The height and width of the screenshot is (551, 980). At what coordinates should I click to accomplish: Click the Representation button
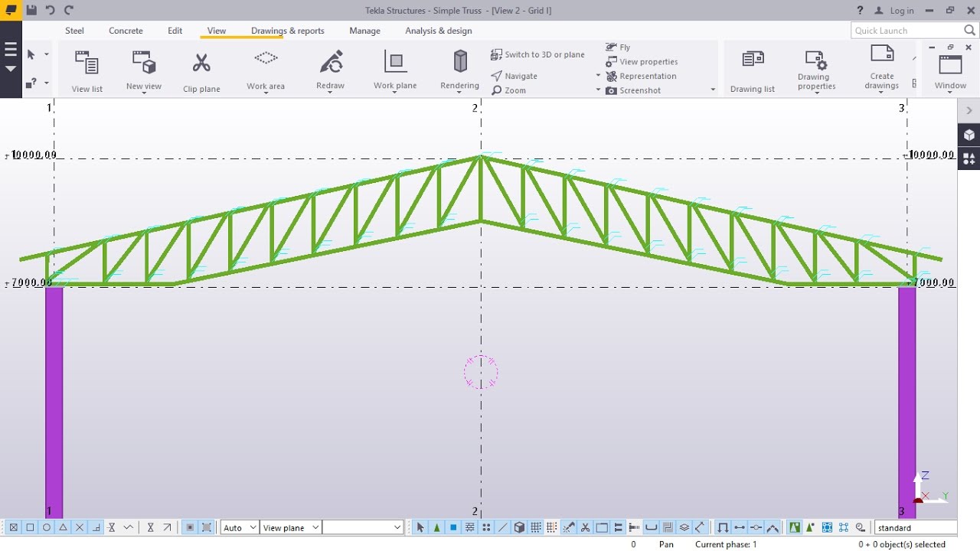(x=641, y=76)
